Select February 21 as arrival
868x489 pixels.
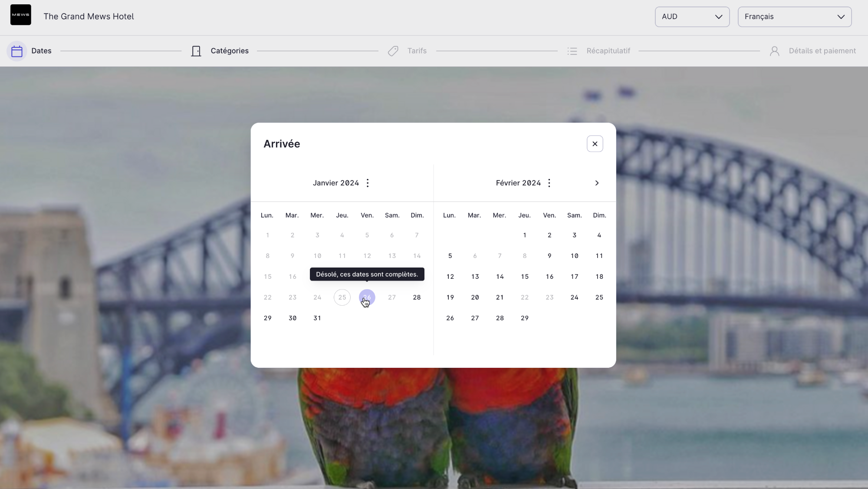click(x=500, y=297)
